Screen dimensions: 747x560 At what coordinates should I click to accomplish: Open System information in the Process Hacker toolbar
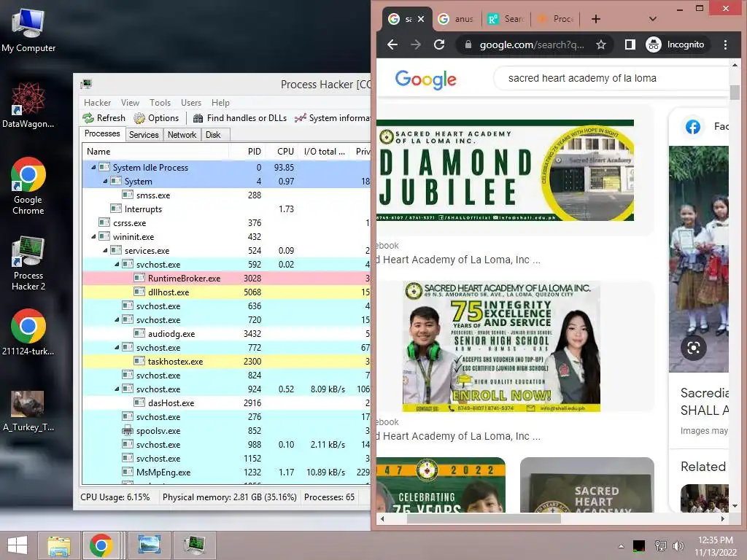tap(333, 118)
